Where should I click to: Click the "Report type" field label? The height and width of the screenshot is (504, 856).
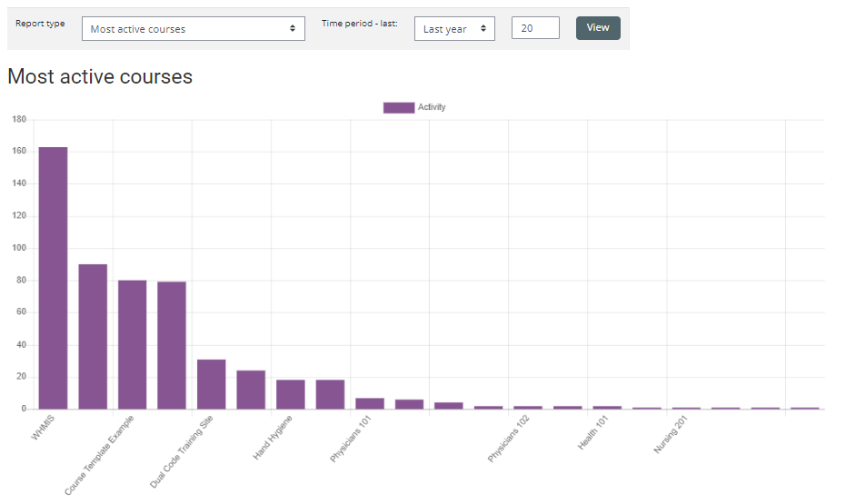pyautogui.click(x=40, y=24)
